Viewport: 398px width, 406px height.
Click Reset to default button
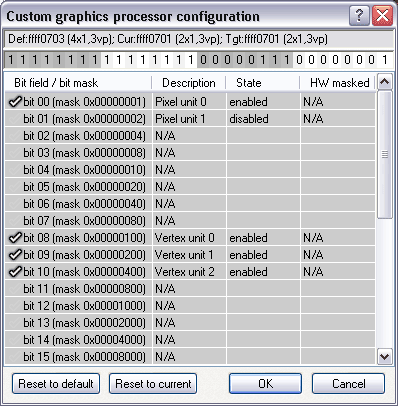click(x=56, y=384)
